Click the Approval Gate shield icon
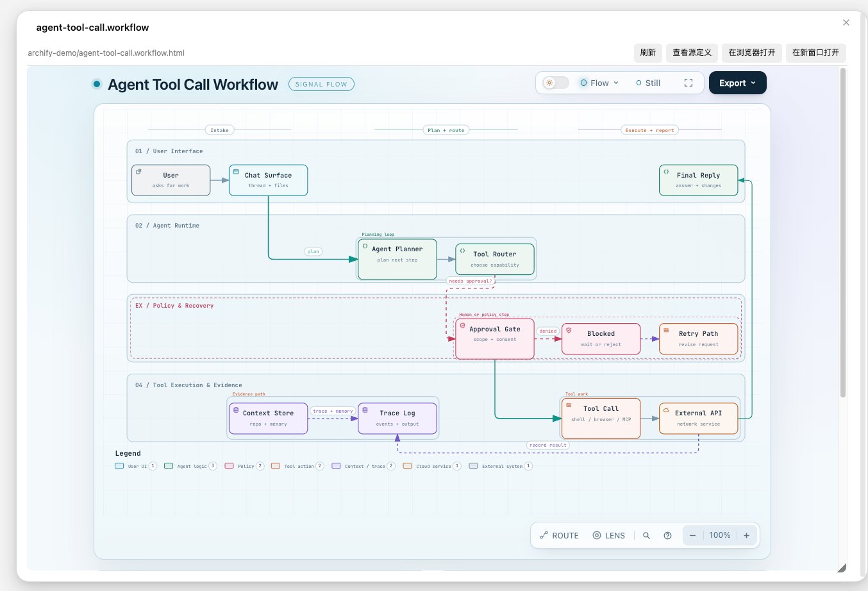This screenshot has width=868, height=591. tap(462, 326)
